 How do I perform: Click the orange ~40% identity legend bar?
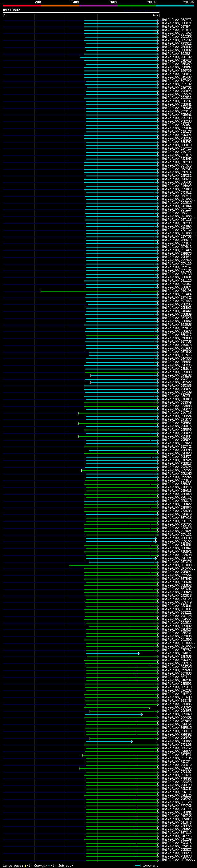tap(60, 6)
